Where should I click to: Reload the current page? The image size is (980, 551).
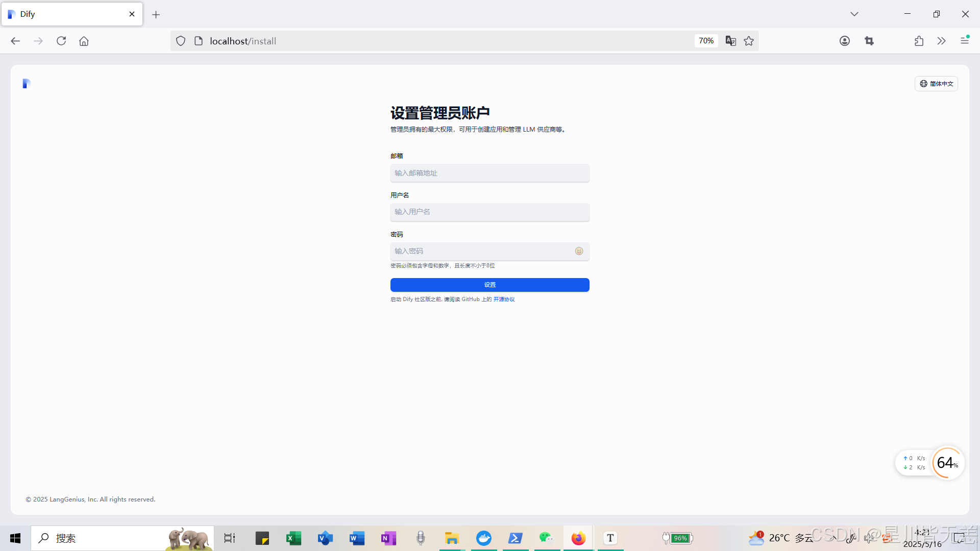pyautogui.click(x=61, y=41)
